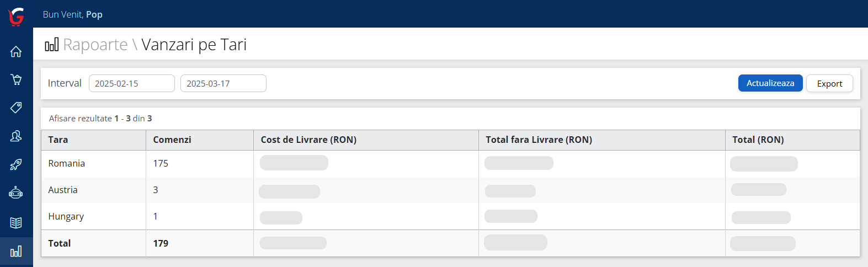Open the home dashboard icon

coord(16,51)
